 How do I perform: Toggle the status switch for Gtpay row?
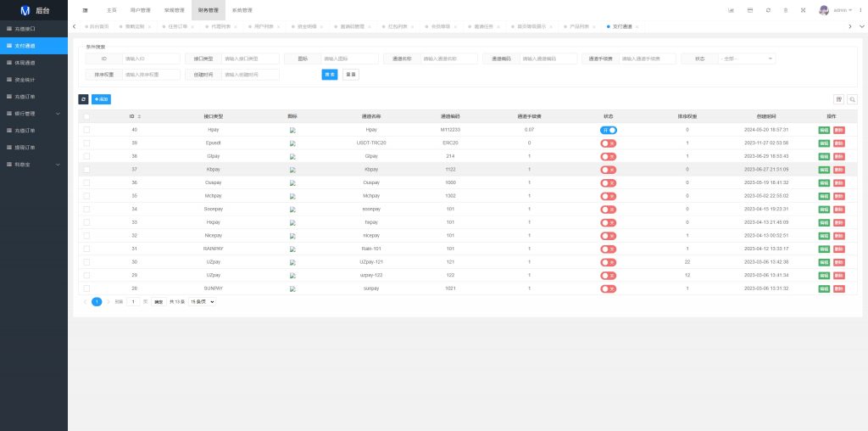pyautogui.click(x=609, y=157)
